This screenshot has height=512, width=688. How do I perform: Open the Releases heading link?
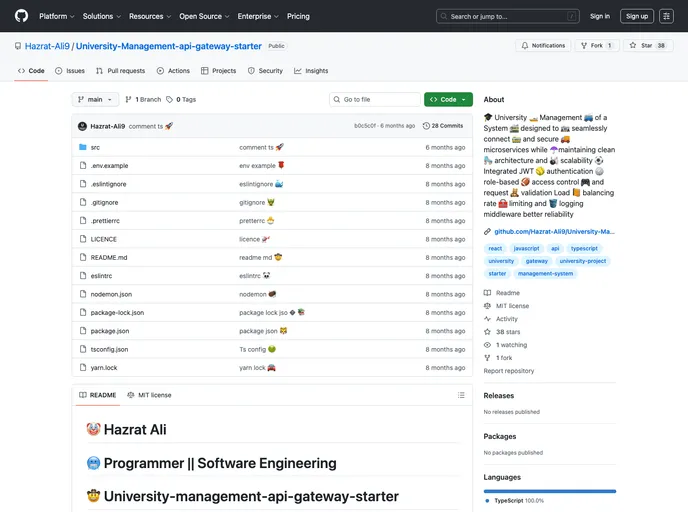coord(498,396)
